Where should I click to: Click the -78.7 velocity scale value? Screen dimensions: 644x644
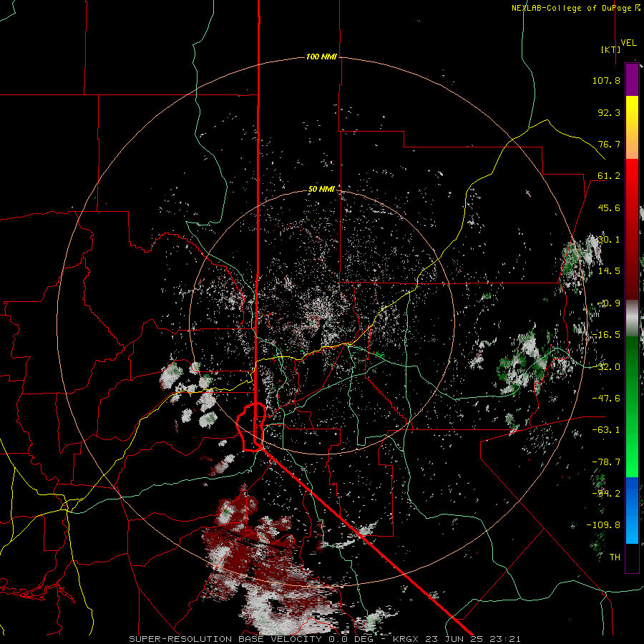tap(606, 462)
